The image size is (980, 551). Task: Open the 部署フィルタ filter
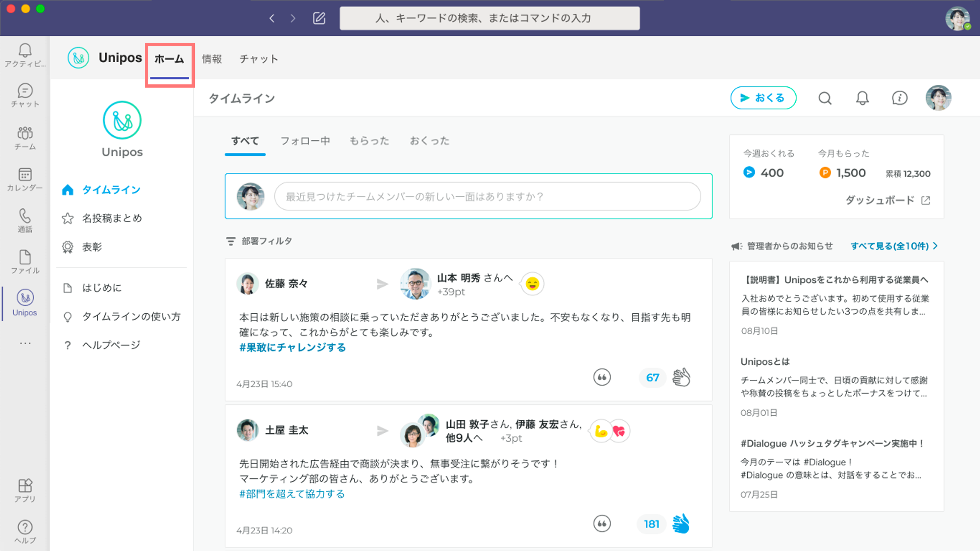259,241
